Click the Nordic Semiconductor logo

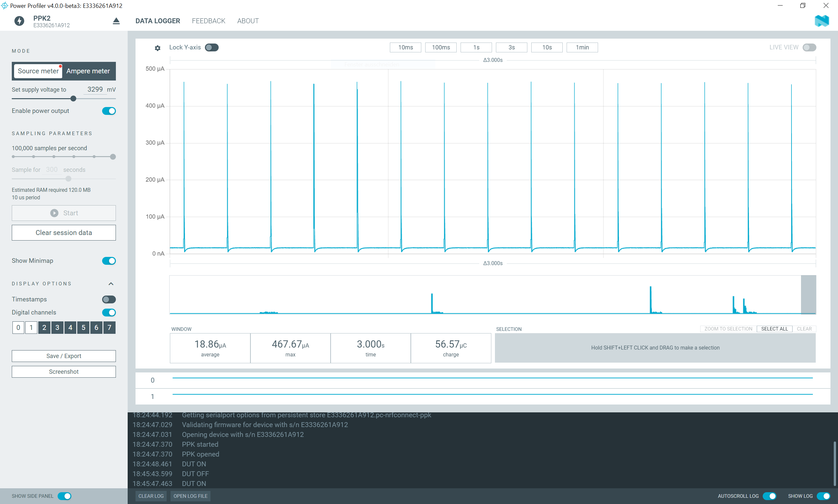822,21
